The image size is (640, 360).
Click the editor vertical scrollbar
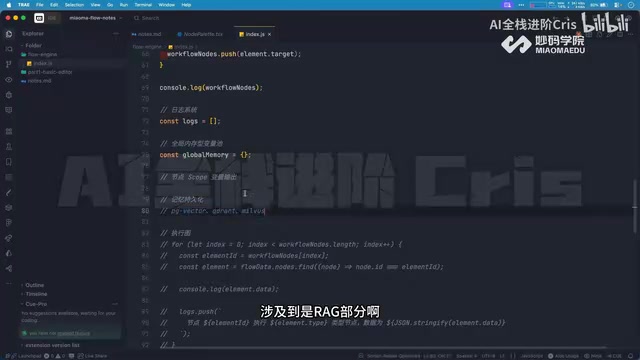tap(635, 206)
